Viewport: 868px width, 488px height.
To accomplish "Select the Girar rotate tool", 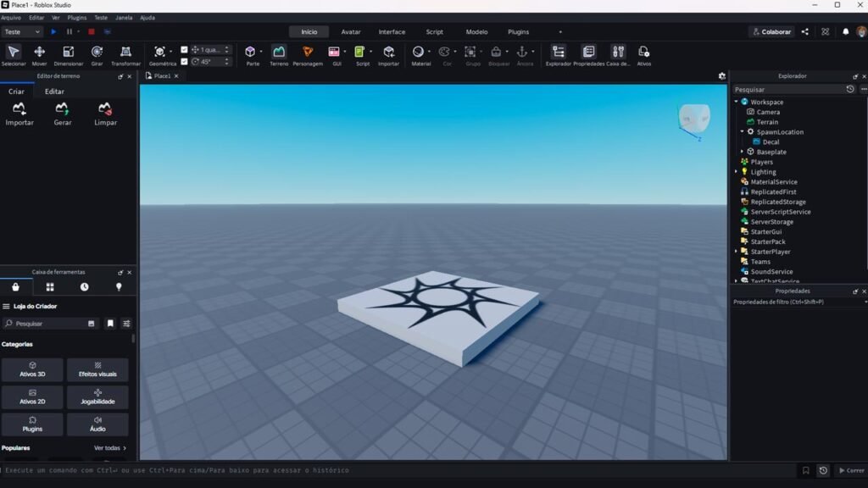I will tap(97, 55).
